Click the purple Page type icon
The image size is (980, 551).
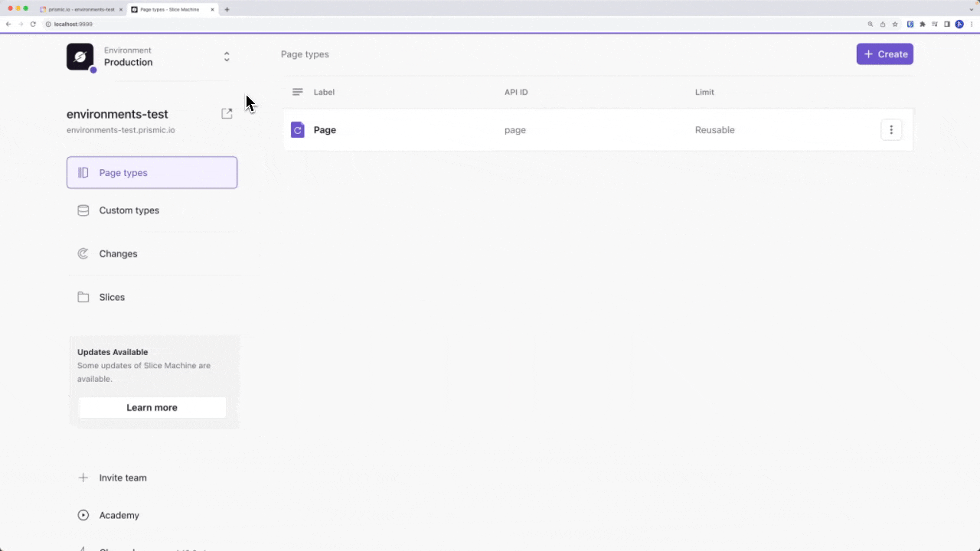pos(298,130)
